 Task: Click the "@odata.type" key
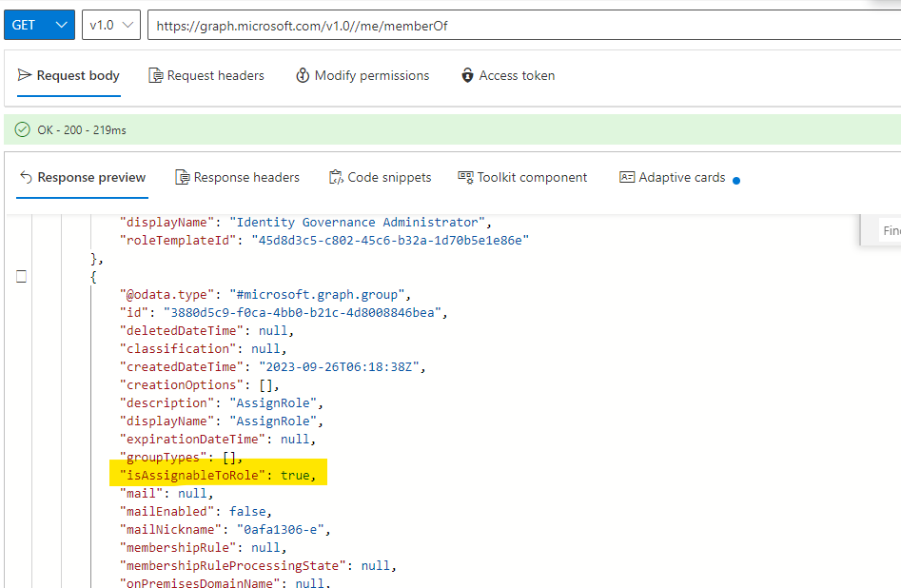click(x=167, y=295)
